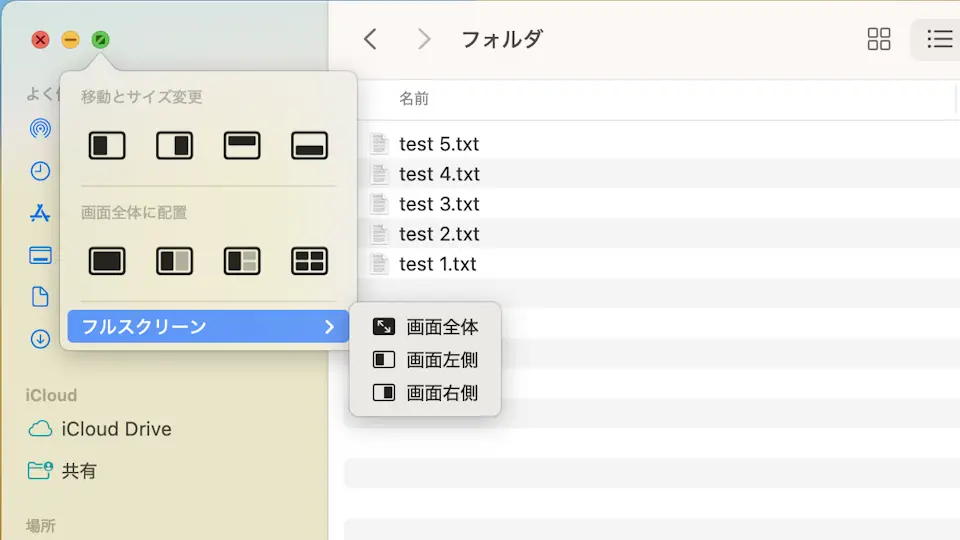Tile window to top half icon
Image resolution: width=960 pixels, height=540 pixels.
coord(242,146)
